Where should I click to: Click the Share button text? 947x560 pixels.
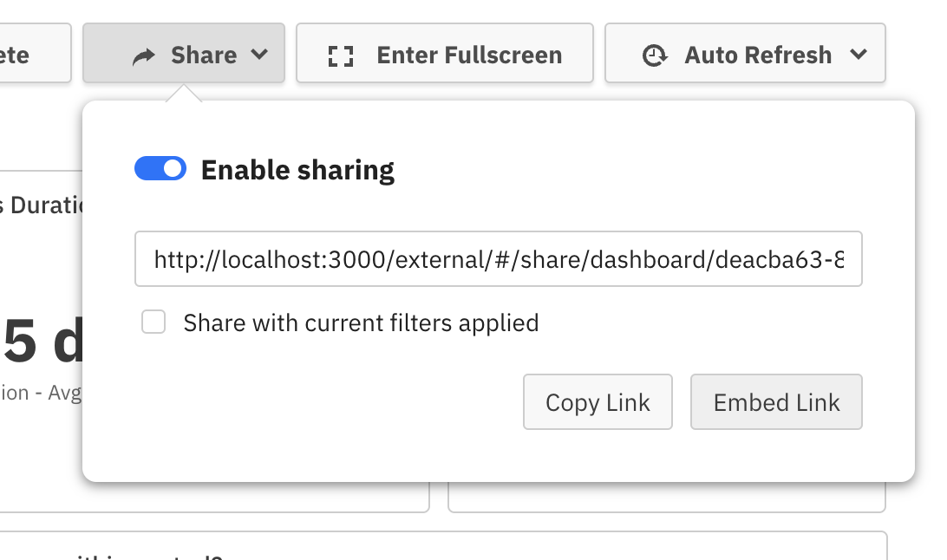tap(204, 55)
